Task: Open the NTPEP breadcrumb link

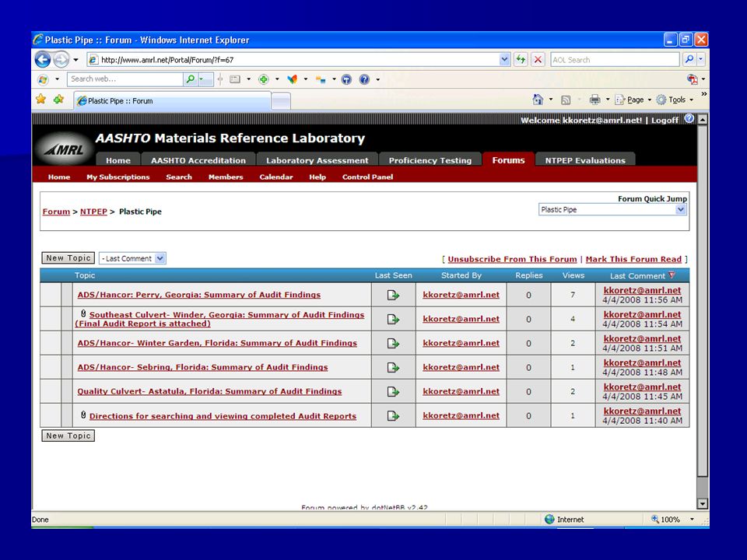Action: pyautogui.click(x=93, y=212)
